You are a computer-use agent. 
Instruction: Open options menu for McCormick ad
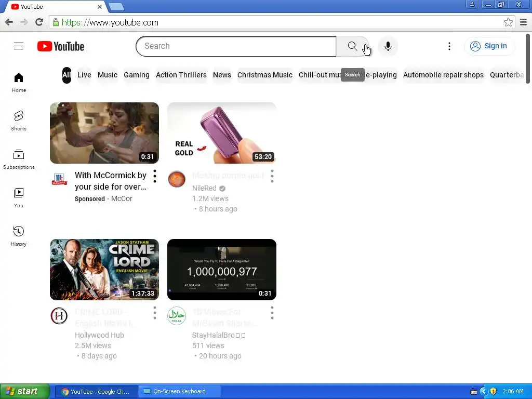[155, 176]
